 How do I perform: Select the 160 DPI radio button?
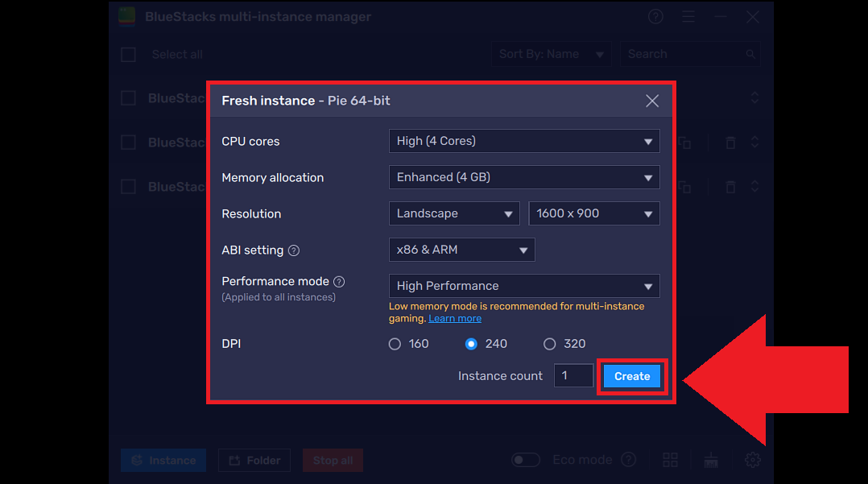coord(395,343)
